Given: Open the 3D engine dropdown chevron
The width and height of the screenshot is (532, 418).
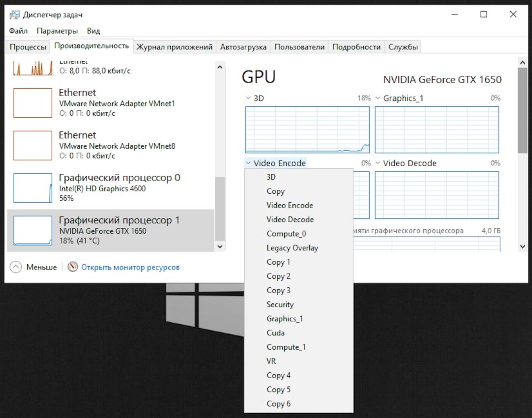Looking at the screenshot, I should [248, 98].
